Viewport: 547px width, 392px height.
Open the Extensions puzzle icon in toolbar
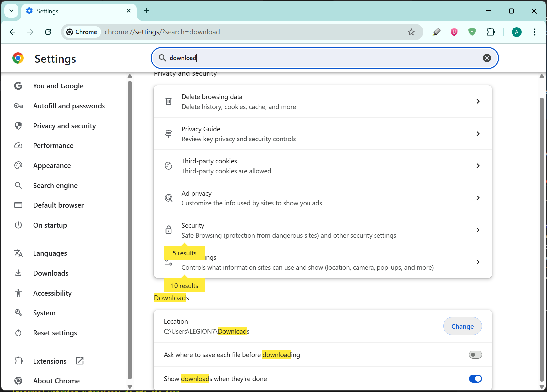(x=490, y=32)
